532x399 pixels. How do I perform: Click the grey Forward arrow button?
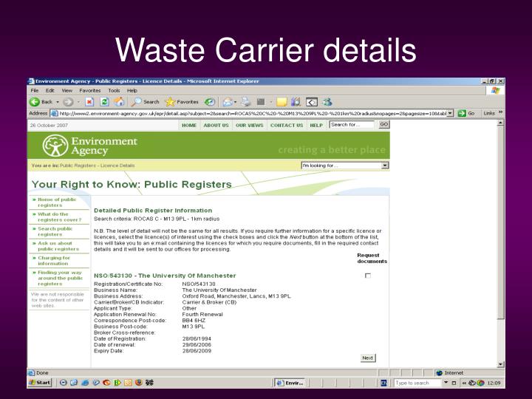click(68, 102)
